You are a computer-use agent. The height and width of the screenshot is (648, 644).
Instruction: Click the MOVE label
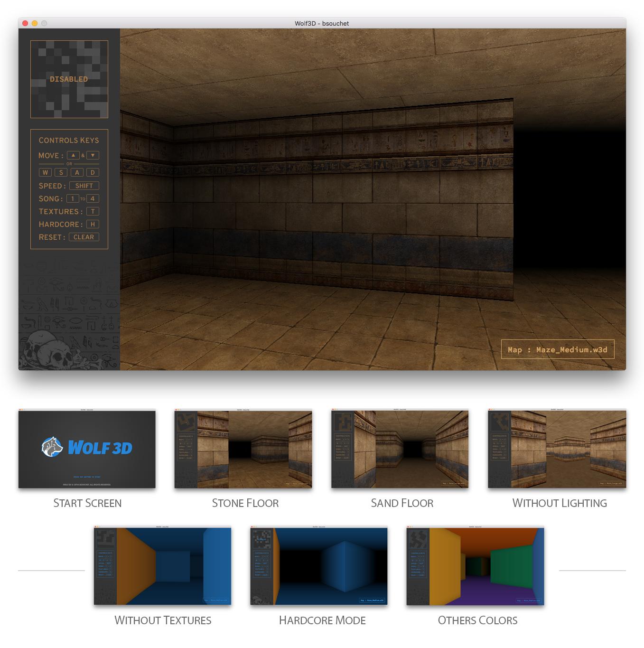(x=50, y=156)
